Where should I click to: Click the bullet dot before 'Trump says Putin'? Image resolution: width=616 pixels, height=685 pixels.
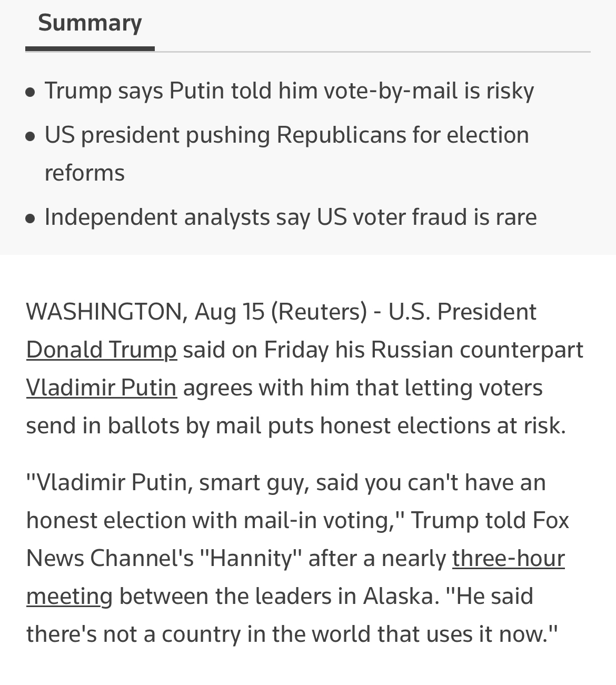[x=31, y=93]
